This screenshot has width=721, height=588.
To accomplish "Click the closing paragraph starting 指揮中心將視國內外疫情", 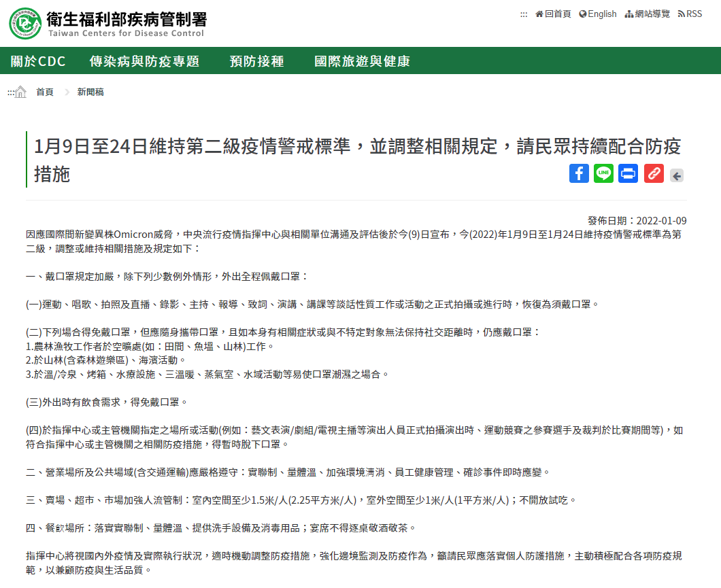I will pyautogui.click(x=354, y=564).
